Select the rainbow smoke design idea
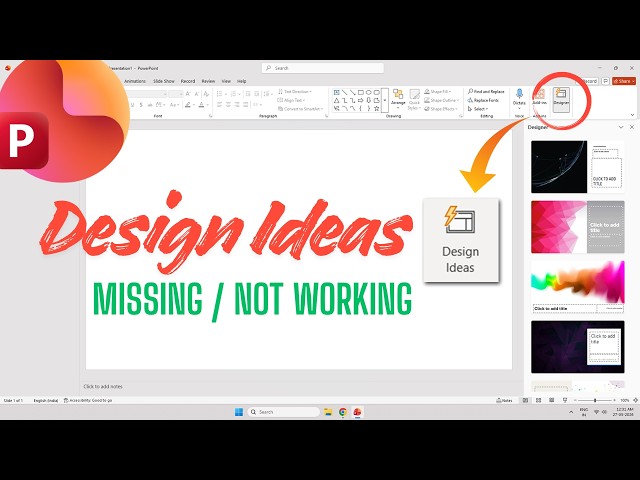The image size is (640, 480). (578, 287)
